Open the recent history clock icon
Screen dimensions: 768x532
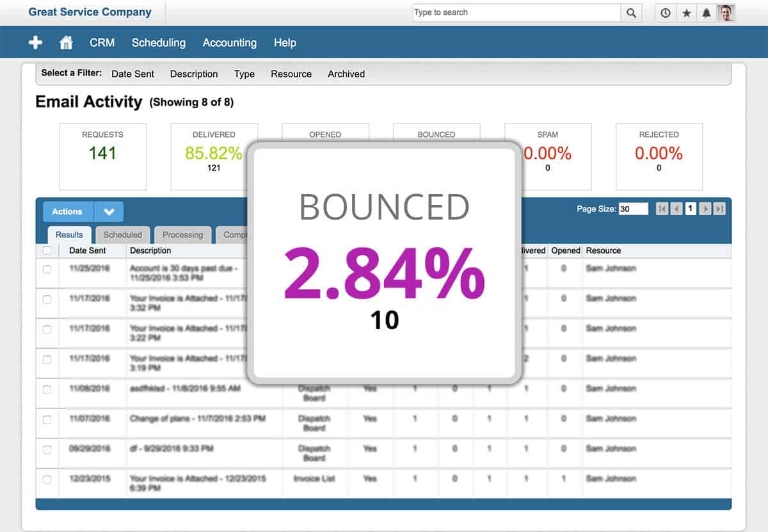pyautogui.click(x=666, y=13)
